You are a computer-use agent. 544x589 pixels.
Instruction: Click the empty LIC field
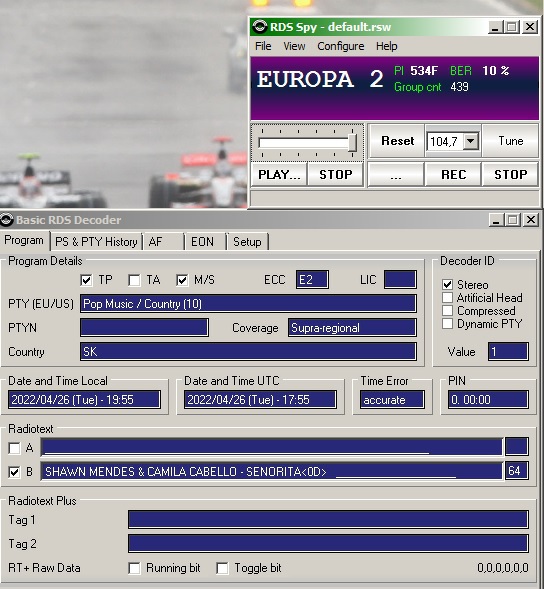click(x=400, y=279)
